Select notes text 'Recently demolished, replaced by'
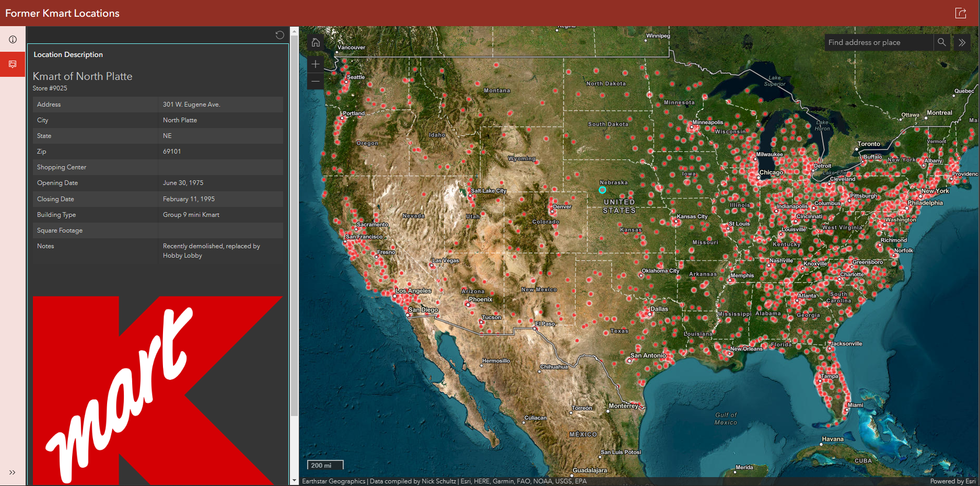The width and height of the screenshot is (980, 486). coord(211,246)
